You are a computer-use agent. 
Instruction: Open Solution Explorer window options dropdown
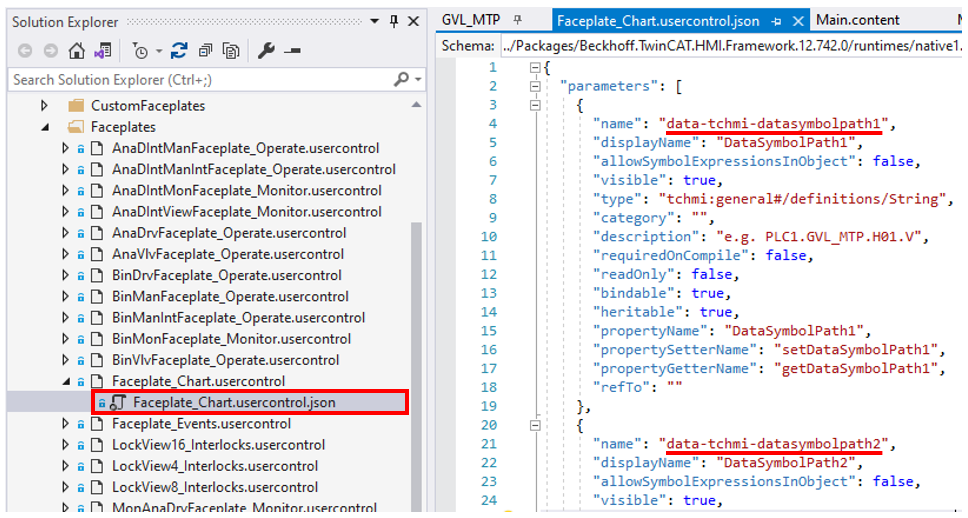pyautogui.click(x=374, y=21)
